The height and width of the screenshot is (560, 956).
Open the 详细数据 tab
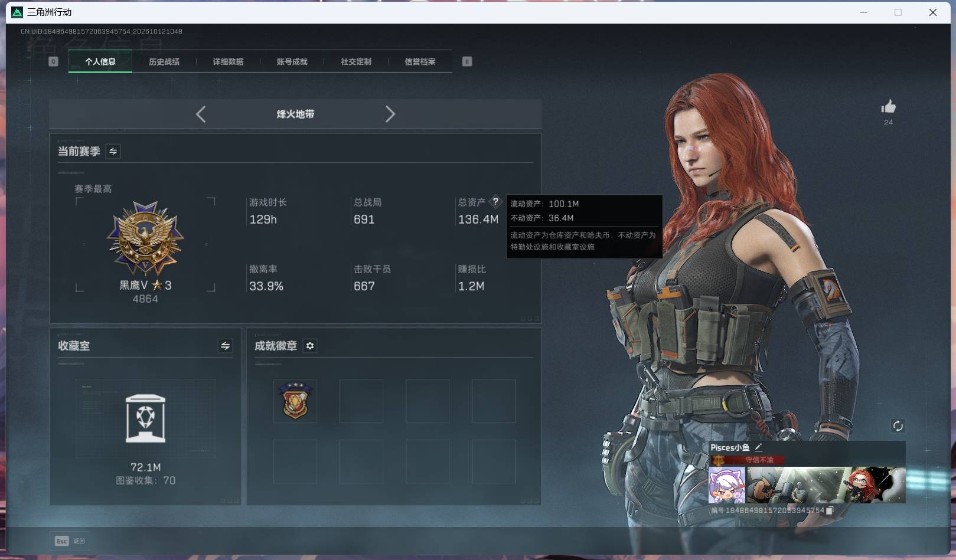pyautogui.click(x=228, y=61)
